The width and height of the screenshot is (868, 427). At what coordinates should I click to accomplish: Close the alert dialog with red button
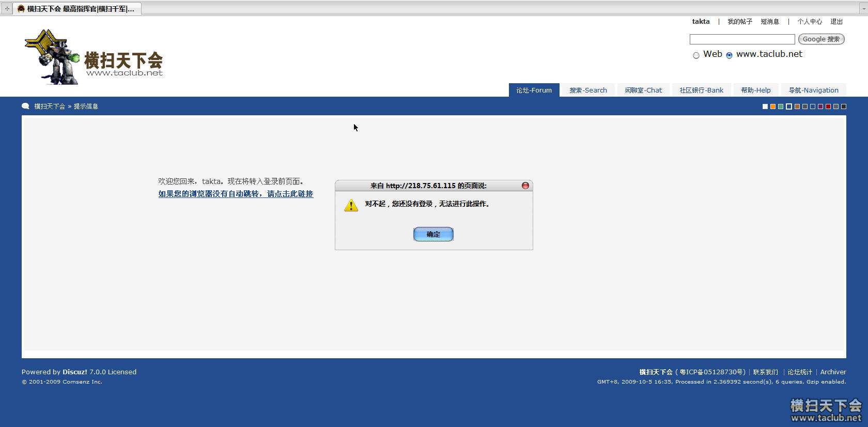pyautogui.click(x=525, y=186)
